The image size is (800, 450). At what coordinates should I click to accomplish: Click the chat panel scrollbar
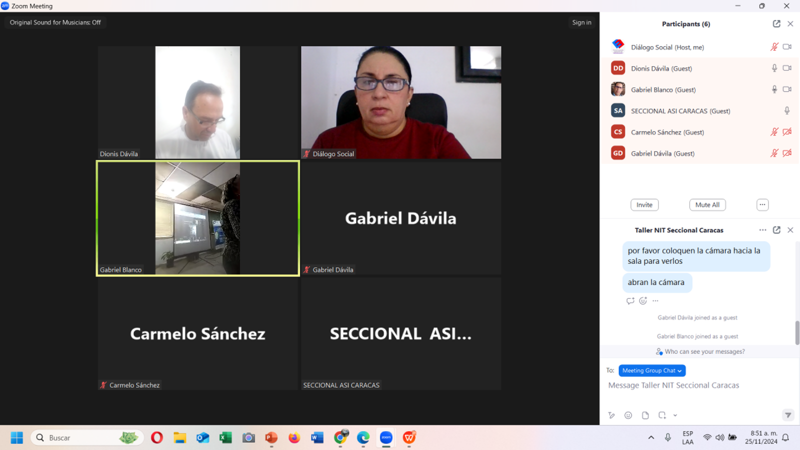tap(797, 333)
